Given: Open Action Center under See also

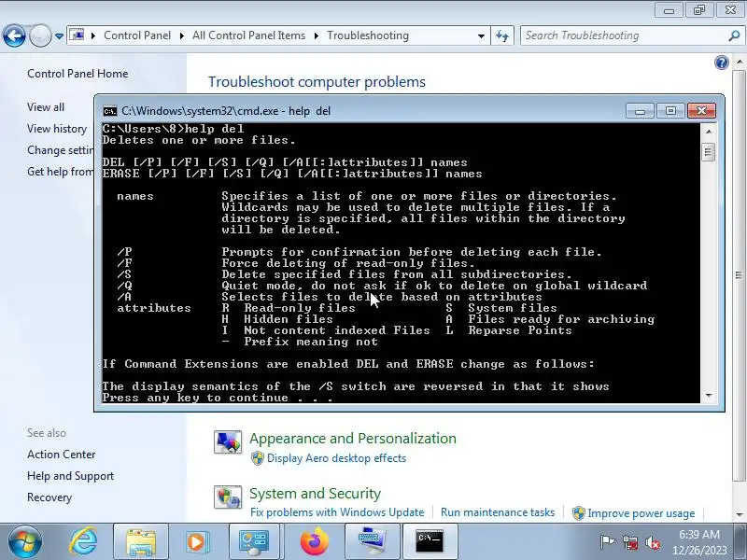Looking at the screenshot, I should (61, 455).
